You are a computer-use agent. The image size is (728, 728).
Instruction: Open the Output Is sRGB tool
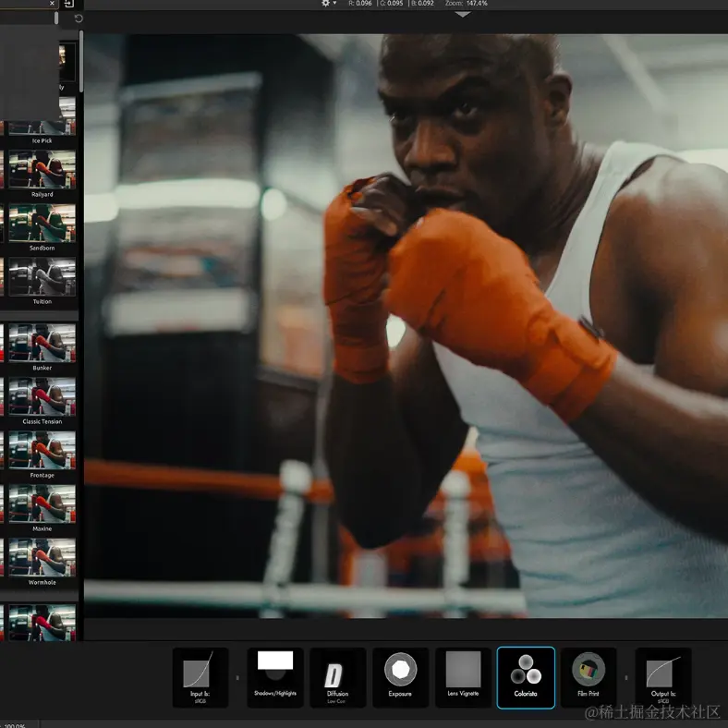coord(663,677)
